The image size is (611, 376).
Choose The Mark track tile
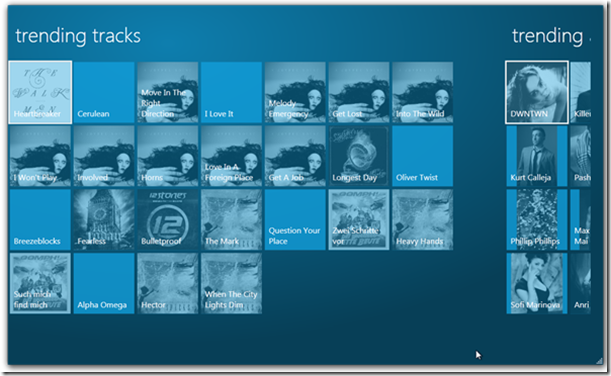[231, 220]
